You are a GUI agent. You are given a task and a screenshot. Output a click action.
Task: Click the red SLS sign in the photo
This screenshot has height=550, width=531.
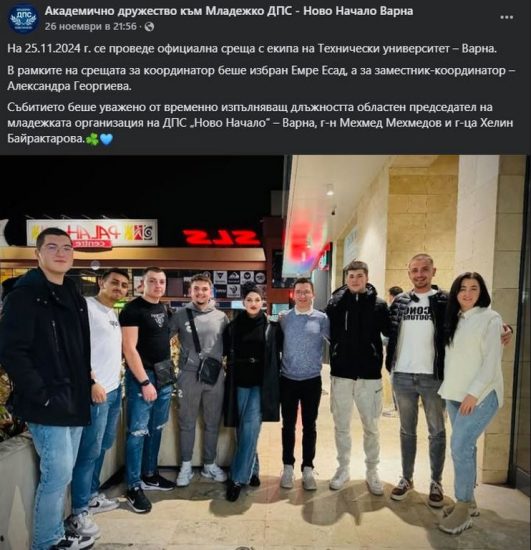(222, 237)
